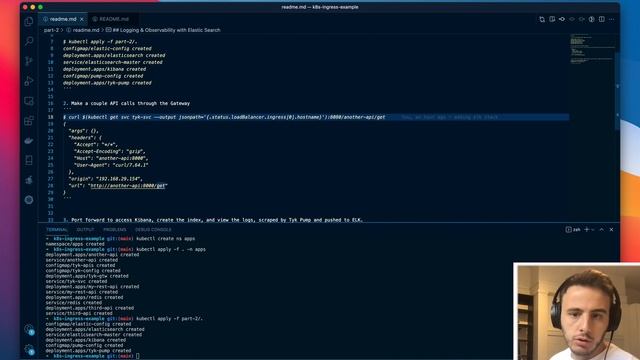Close the readme.md editor tab

pos(82,19)
